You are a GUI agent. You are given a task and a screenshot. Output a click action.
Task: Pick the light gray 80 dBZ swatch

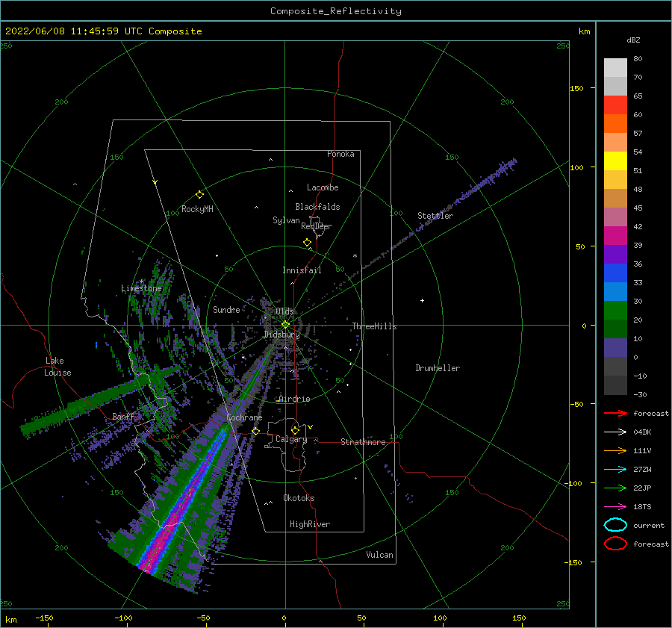(615, 68)
